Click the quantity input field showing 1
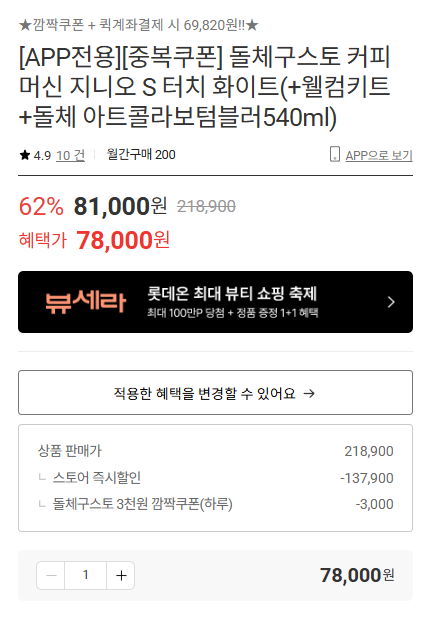Screen dimensions: 433x624 coord(86,575)
